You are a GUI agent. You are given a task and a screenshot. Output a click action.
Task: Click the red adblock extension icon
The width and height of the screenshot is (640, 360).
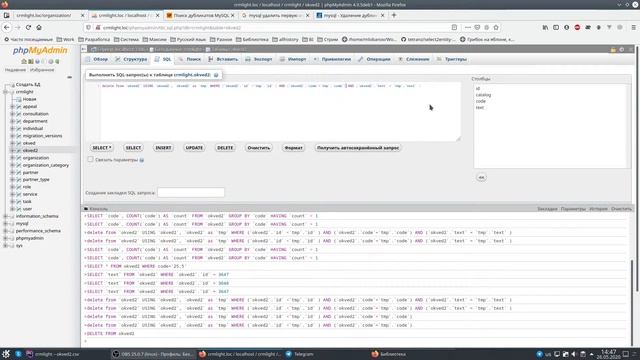tap(577, 27)
